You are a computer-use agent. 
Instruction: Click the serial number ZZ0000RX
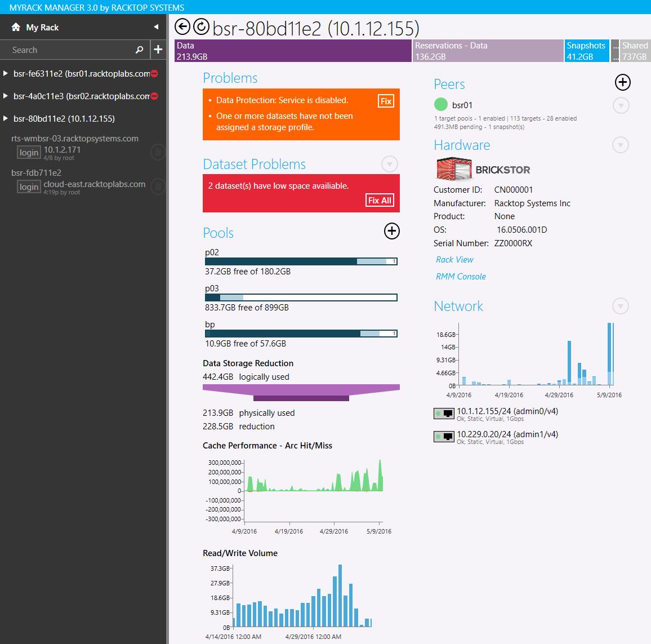coord(513,243)
